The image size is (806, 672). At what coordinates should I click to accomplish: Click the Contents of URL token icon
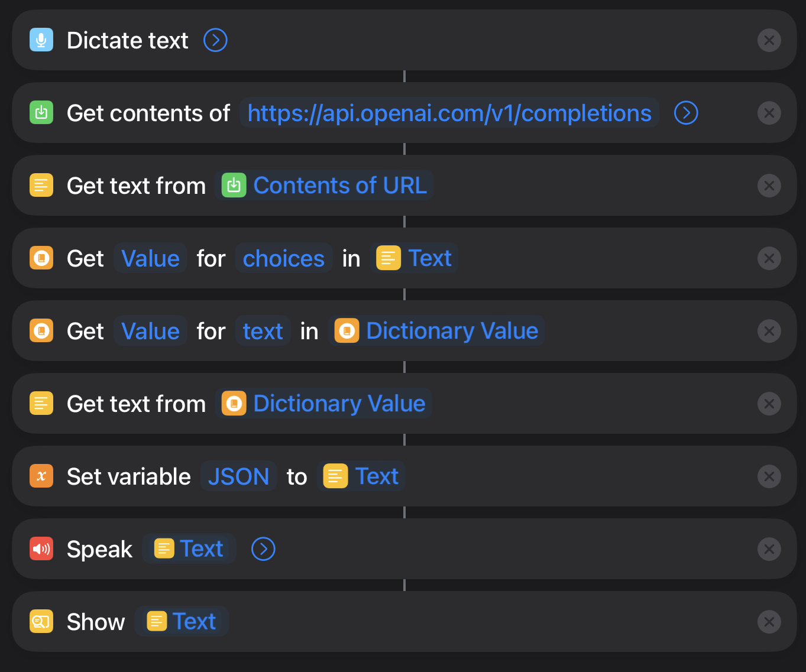click(234, 185)
